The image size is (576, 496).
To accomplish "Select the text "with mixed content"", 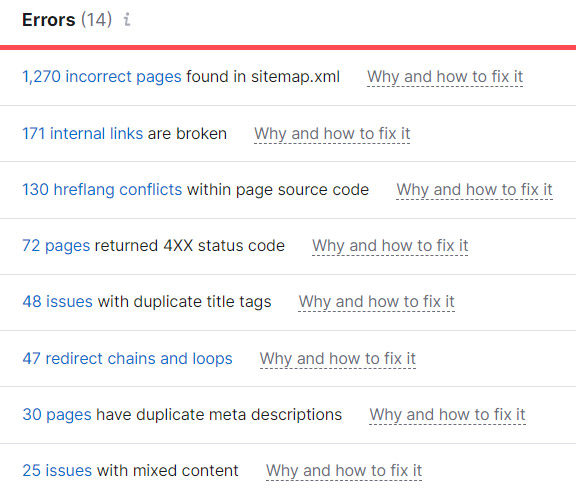I will (x=168, y=471).
